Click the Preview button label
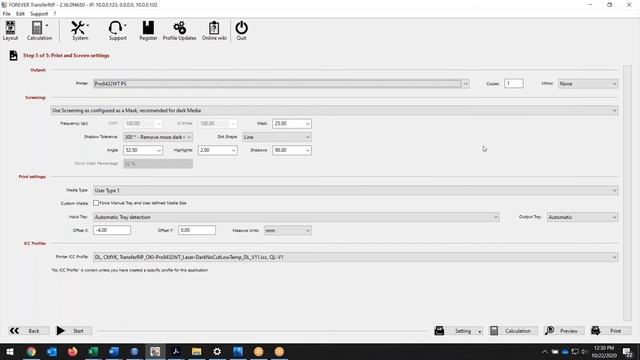Image resolution: width=640 pixels, height=360 pixels. (x=569, y=331)
